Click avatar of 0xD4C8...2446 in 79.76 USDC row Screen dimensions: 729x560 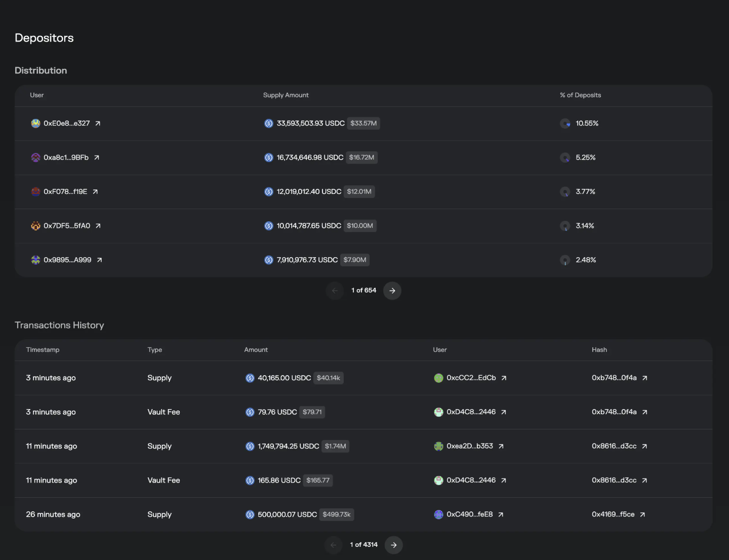click(x=439, y=412)
